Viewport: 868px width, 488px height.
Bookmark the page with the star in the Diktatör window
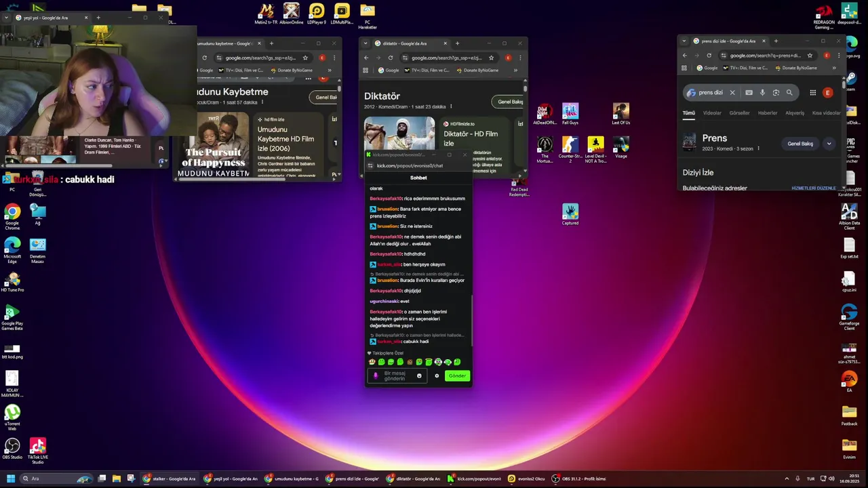point(491,58)
